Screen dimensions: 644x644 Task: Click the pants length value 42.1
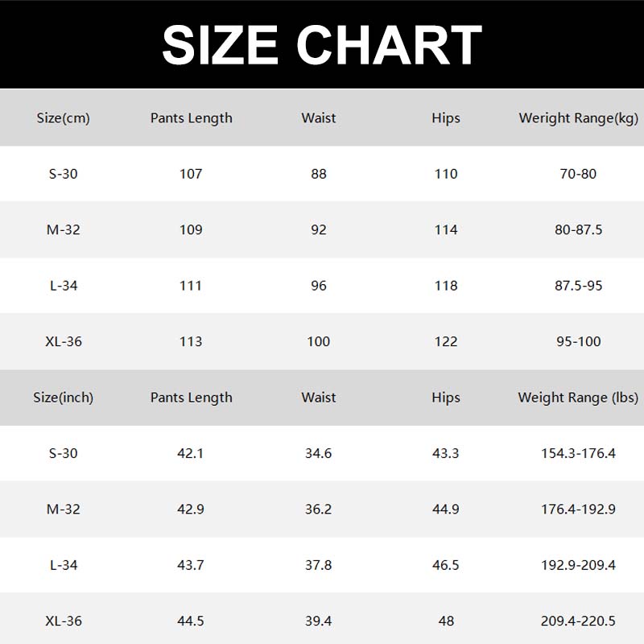(x=191, y=453)
